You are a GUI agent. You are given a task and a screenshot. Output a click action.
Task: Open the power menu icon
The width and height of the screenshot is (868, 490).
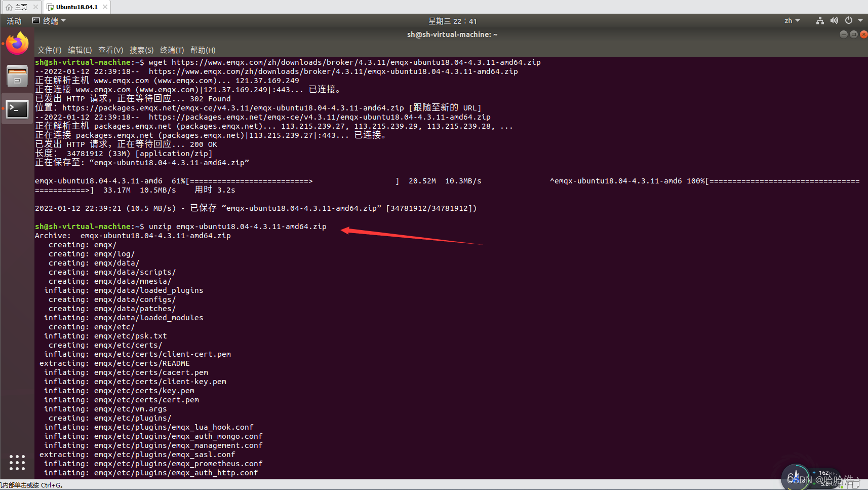click(x=849, y=21)
